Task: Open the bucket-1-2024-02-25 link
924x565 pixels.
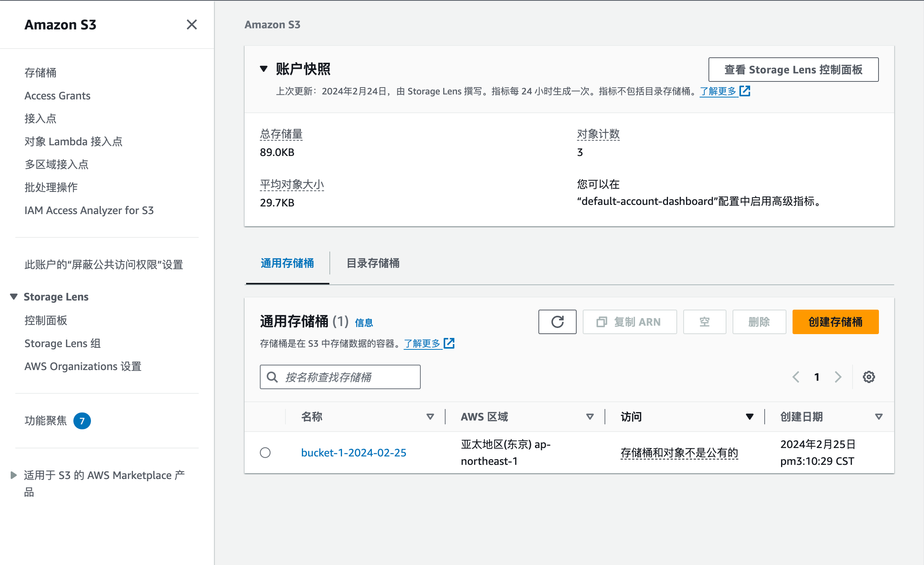Action: (354, 453)
